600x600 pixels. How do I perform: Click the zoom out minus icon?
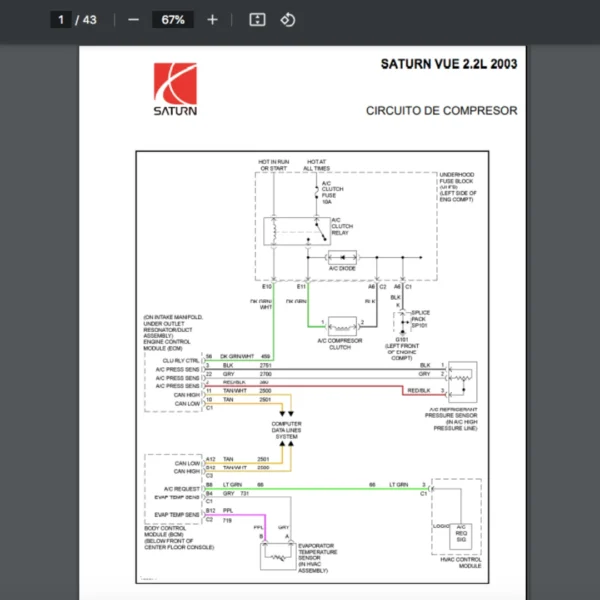(x=133, y=20)
